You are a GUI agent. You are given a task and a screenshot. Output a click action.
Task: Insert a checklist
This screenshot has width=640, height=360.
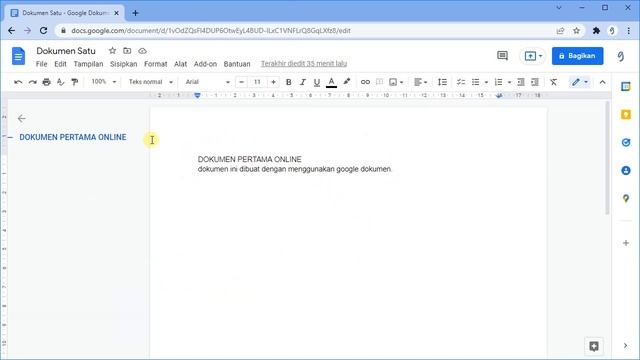461,82
